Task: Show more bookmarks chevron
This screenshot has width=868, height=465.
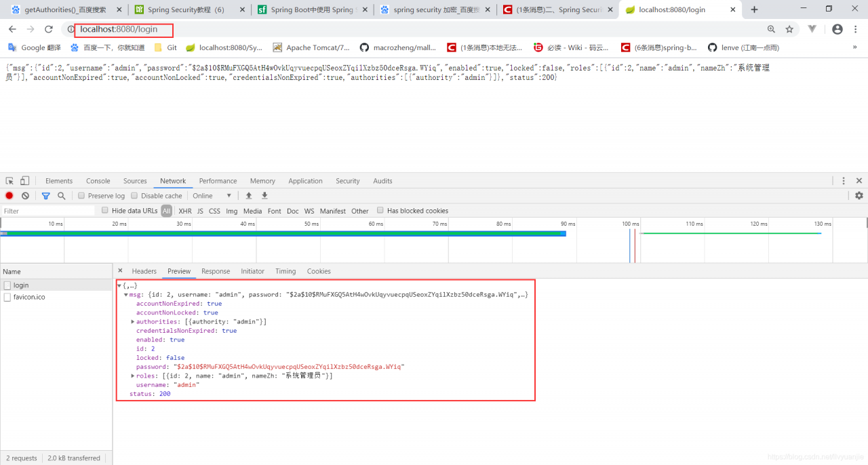Action: click(x=854, y=47)
